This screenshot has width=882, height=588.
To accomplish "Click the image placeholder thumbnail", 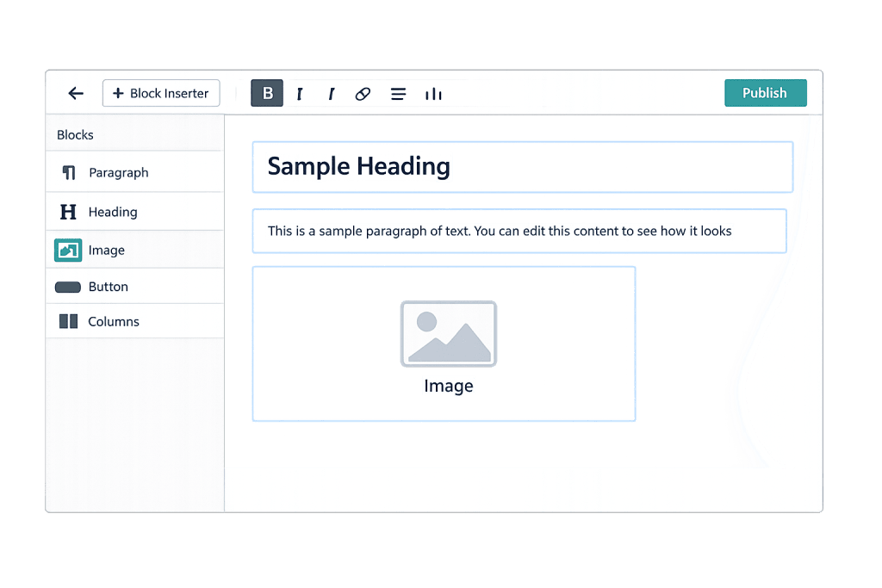I will coord(448,334).
